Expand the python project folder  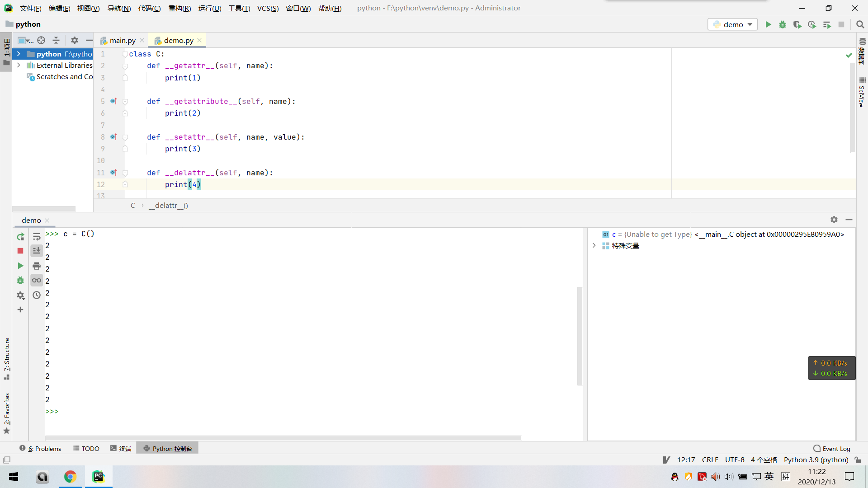(x=19, y=54)
